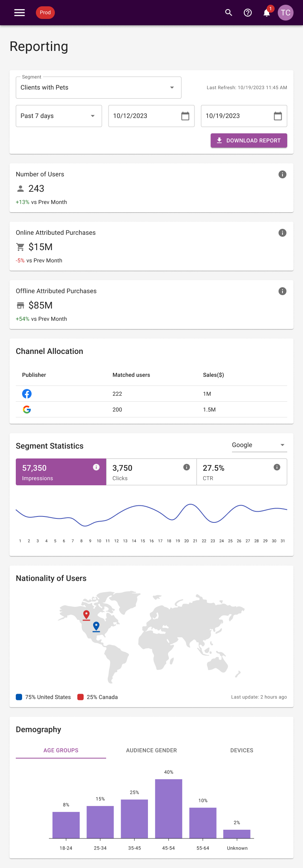Switch to the Devices tab
The image size is (303, 868).
pyautogui.click(x=242, y=750)
